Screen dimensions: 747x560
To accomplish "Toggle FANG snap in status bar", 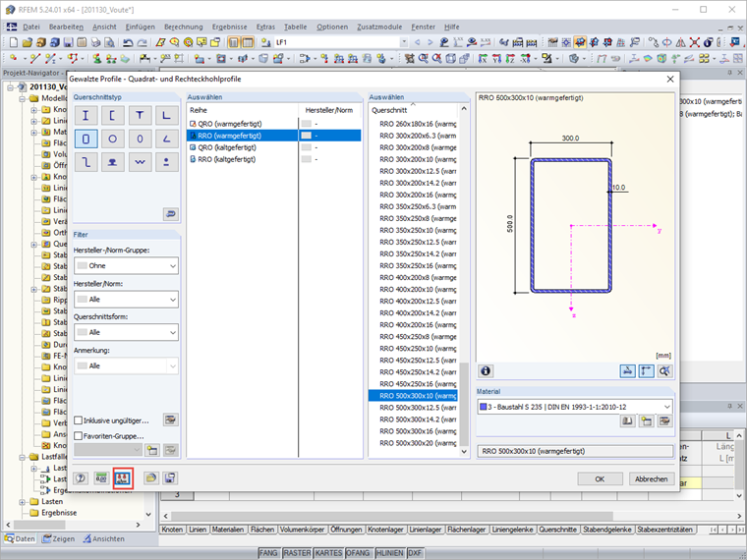I will point(268,553).
